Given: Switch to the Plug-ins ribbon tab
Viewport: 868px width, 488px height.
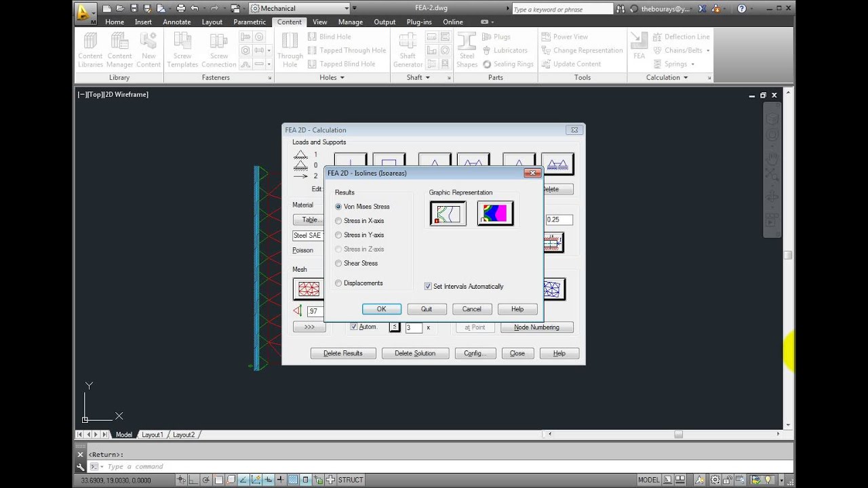Looking at the screenshot, I should 419,22.
